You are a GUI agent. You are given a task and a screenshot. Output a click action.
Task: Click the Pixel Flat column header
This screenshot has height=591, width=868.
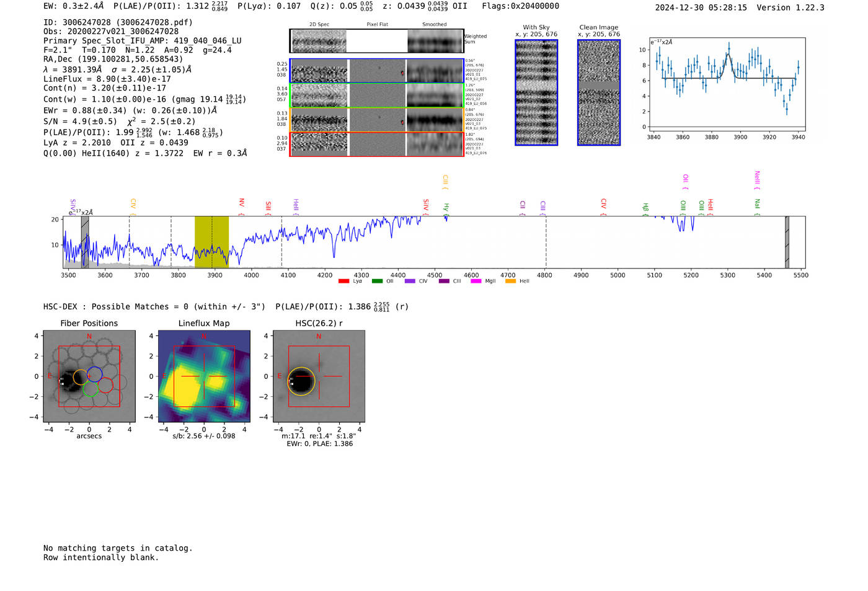coord(377,25)
